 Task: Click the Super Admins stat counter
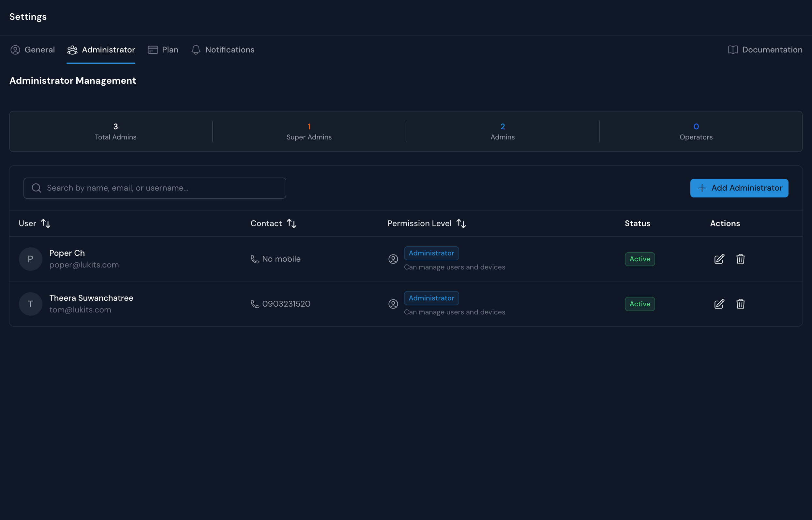pyautogui.click(x=309, y=132)
